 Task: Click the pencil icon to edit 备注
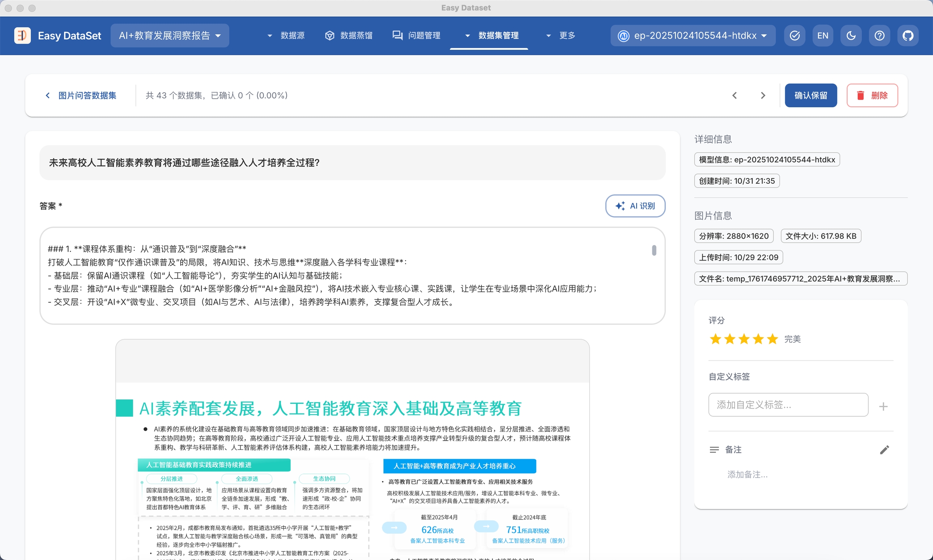(x=884, y=450)
